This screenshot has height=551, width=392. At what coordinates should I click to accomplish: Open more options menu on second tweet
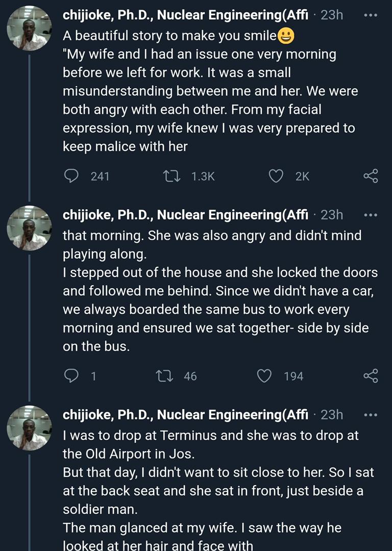[x=371, y=215]
